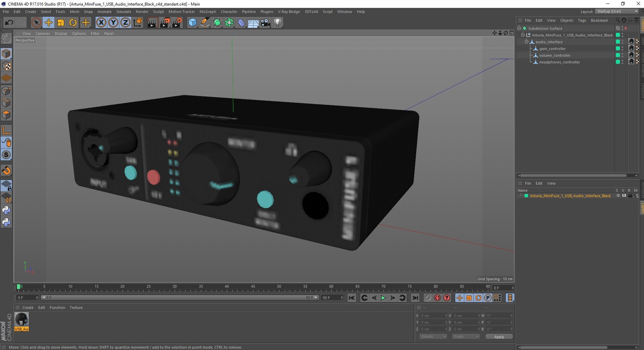644x350 pixels.
Task: Collapse the audio_interface tree node
Action: [x=527, y=42]
